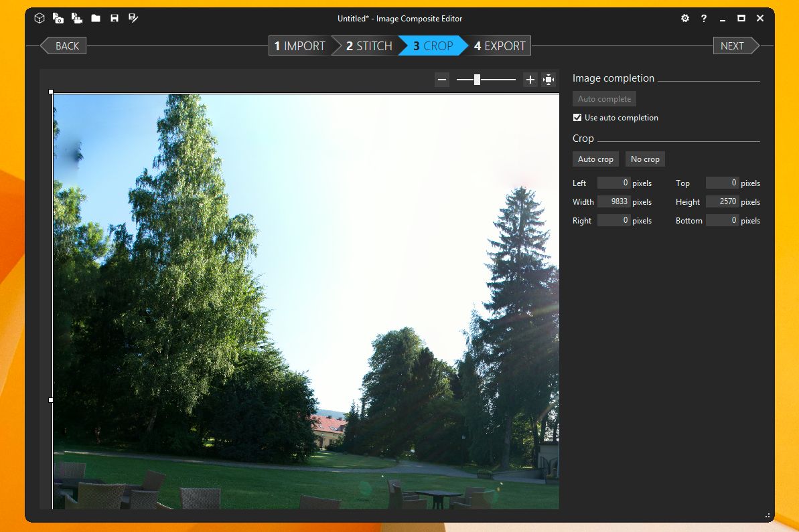This screenshot has width=799, height=532.
Task: Click the top-left crop corner handle
Action: (x=51, y=92)
